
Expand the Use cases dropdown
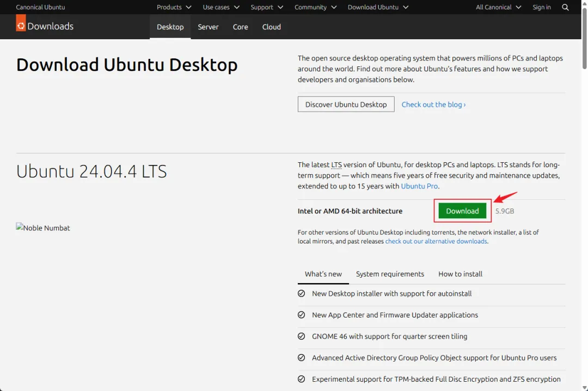click(x=221, y=7)
